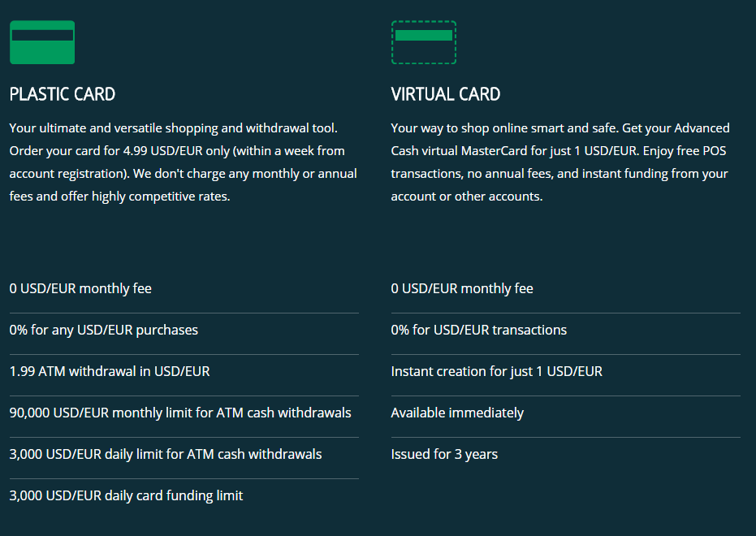
Task: Click the dashed-outline virtual card icon
Action: point(424,42)
